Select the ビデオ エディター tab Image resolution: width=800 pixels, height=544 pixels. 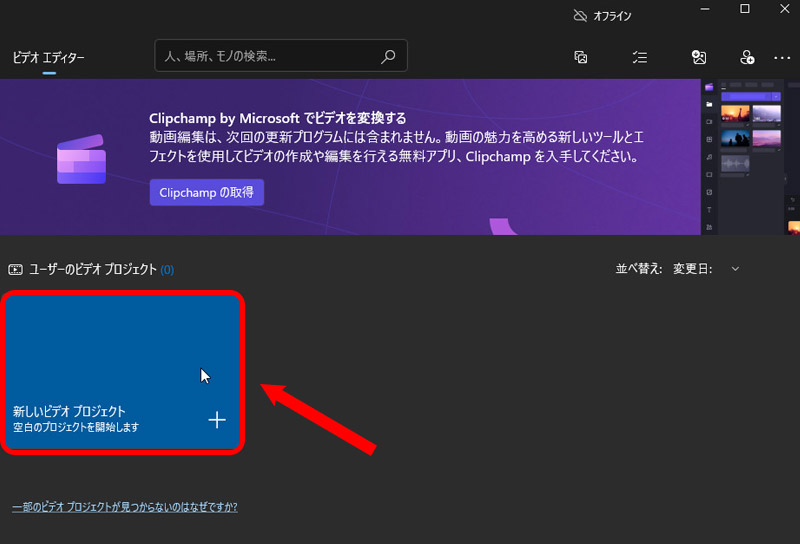(x=48, y=58)
